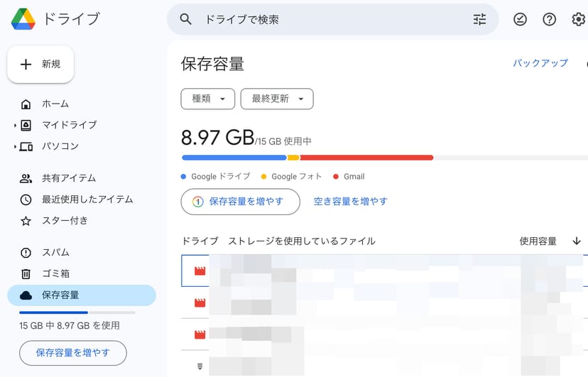Open advanced search filter options
The width and height of the screenshot is (588, 377).
(x=480, y=19)
